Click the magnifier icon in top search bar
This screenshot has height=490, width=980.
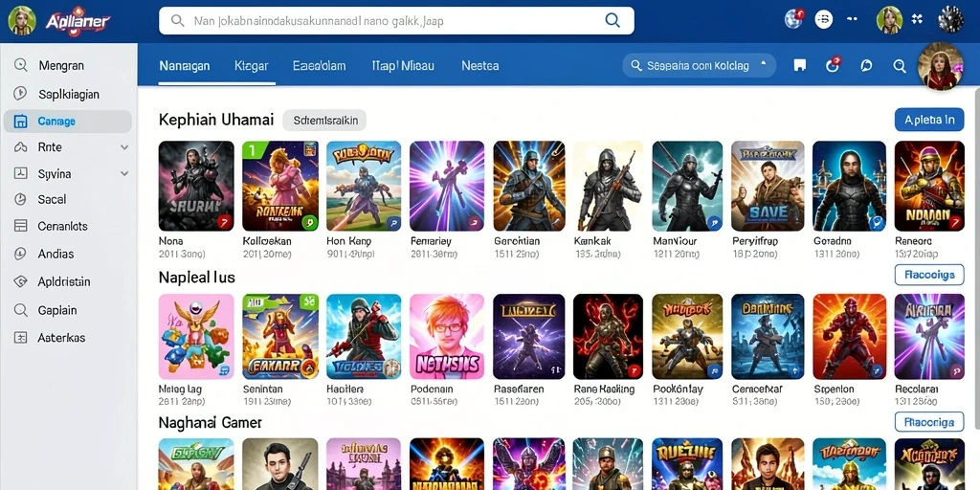pyautogui.click(x=612, y=21)
